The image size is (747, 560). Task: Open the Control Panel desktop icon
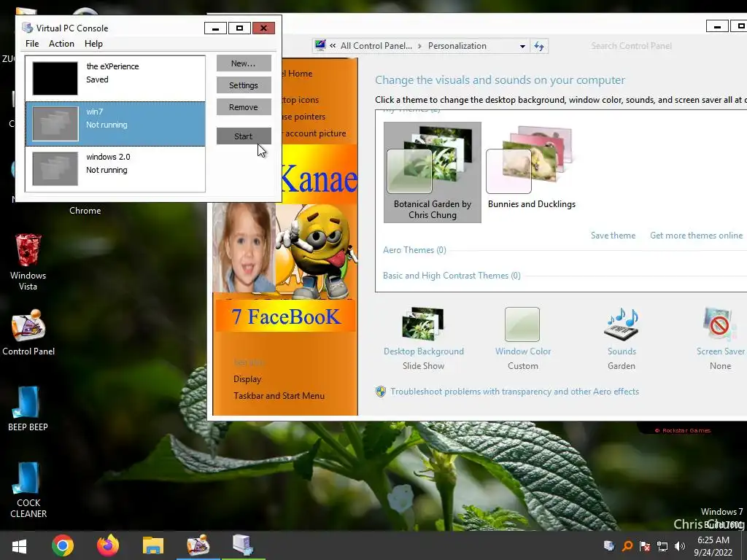click(28, 332)
